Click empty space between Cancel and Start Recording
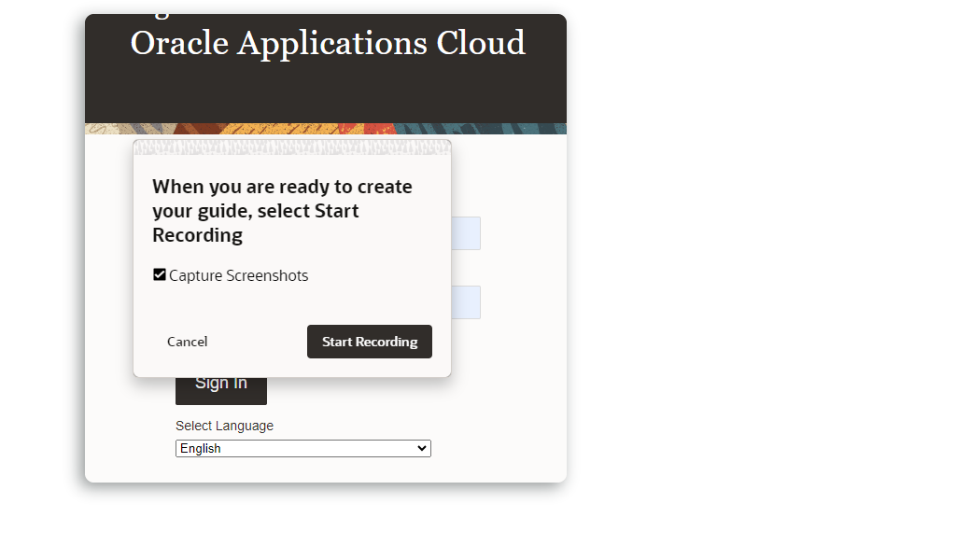Image resolution: width=956 pixels, height=560 pixels. pyautogui.click(x=257, y=342)
